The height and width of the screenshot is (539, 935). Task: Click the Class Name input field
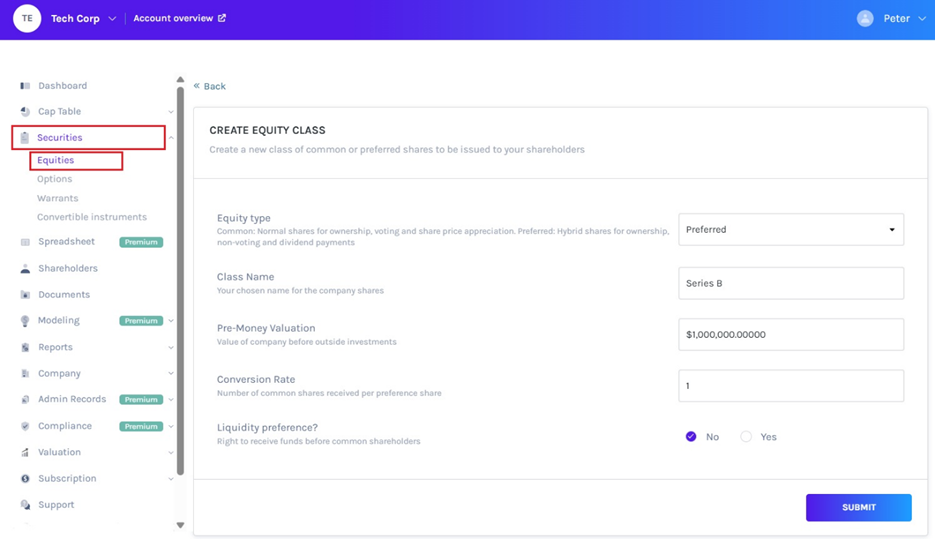point(790,283)
